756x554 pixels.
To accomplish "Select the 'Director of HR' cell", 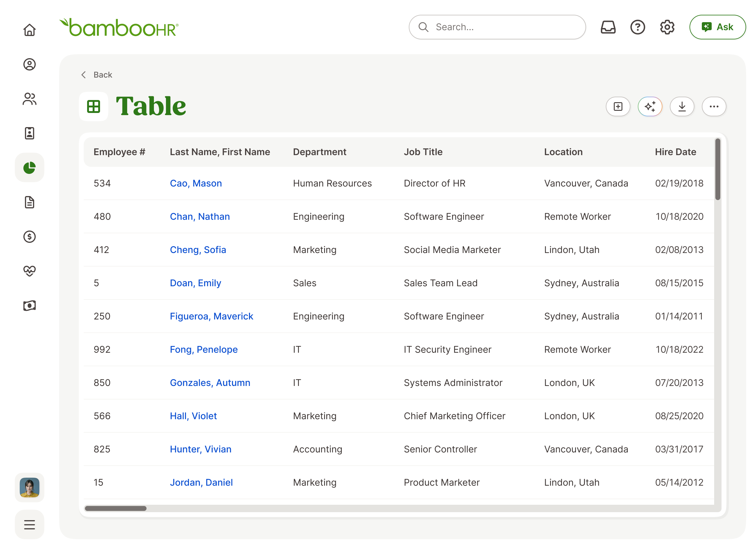I will click(x=434, y=183).
